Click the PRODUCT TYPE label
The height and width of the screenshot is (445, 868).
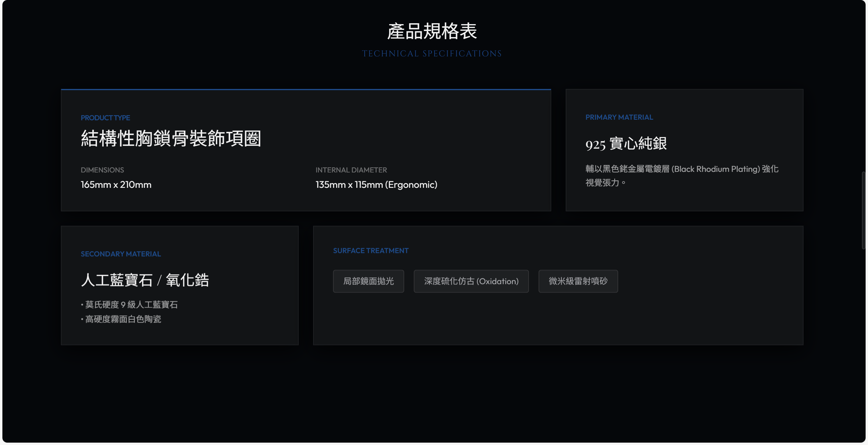click(105, 118)
